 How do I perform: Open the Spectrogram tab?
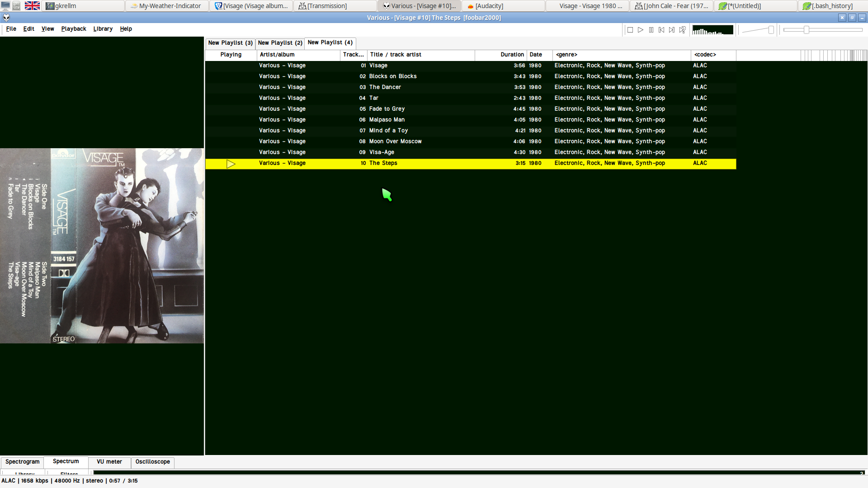(x=23, y=462)
